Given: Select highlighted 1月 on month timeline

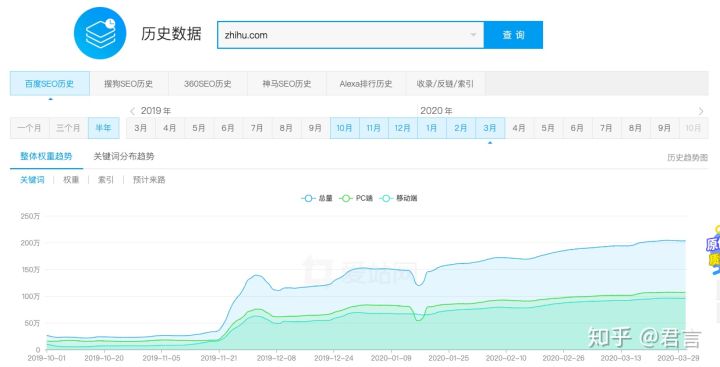Looking at the screenshot, I should (x=432, y=128).
